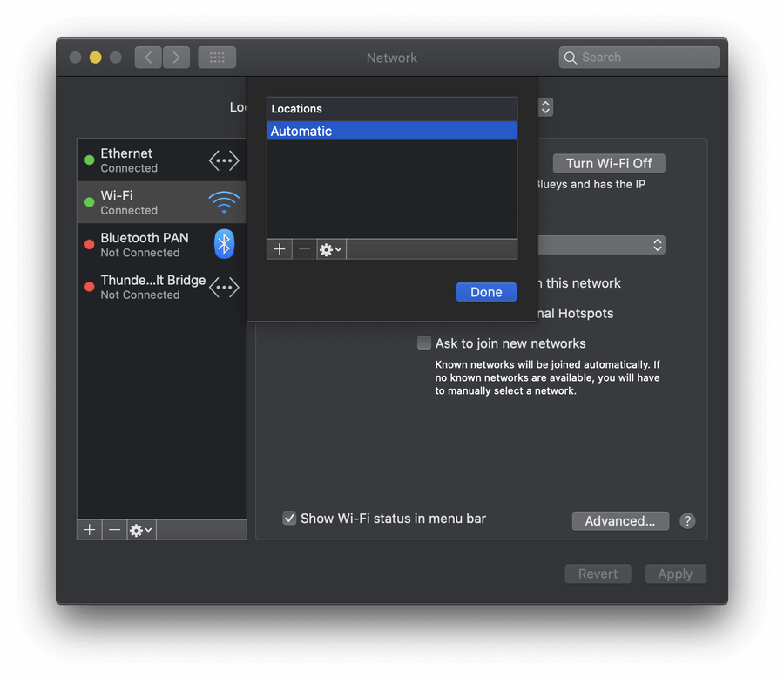Image resolution: width=784 pixels, height=679 pixels.
Task: Click the Turn Wi-Fi Off button
Action: (x=609, y=164)
